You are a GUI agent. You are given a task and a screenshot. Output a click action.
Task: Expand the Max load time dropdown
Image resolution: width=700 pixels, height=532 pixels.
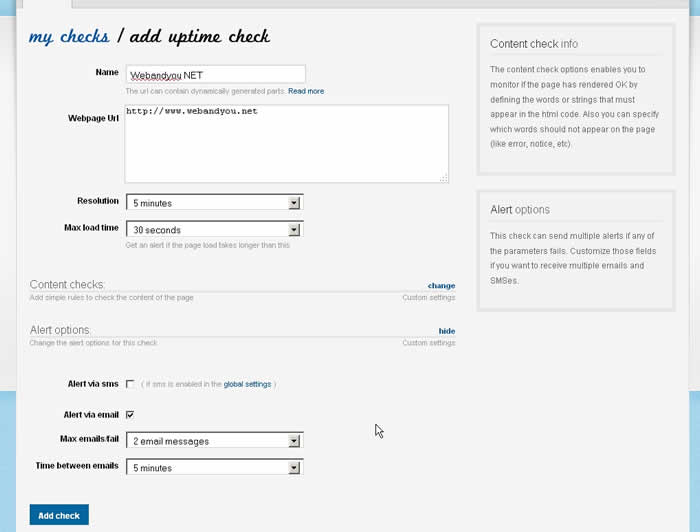coord(214,230)
